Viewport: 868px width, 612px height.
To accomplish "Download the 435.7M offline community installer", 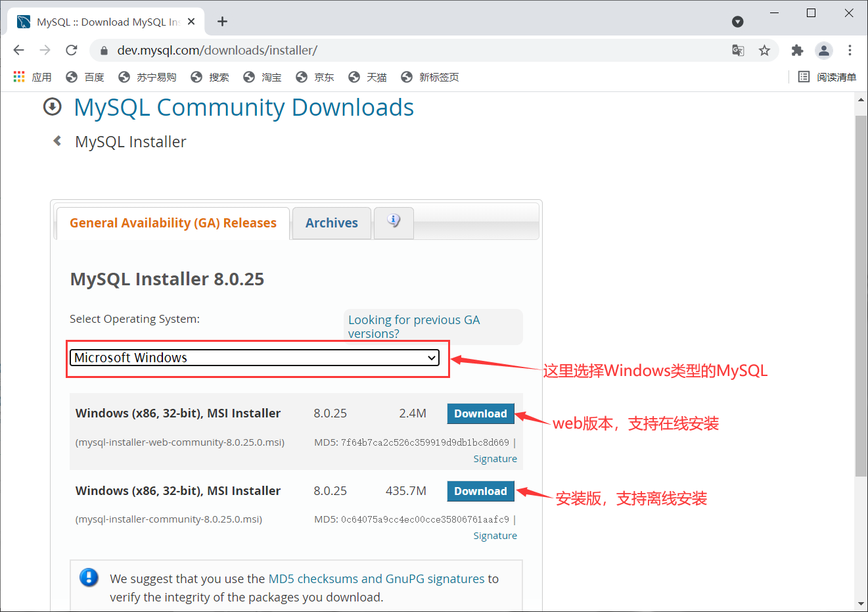I will (x=480, y=491).
